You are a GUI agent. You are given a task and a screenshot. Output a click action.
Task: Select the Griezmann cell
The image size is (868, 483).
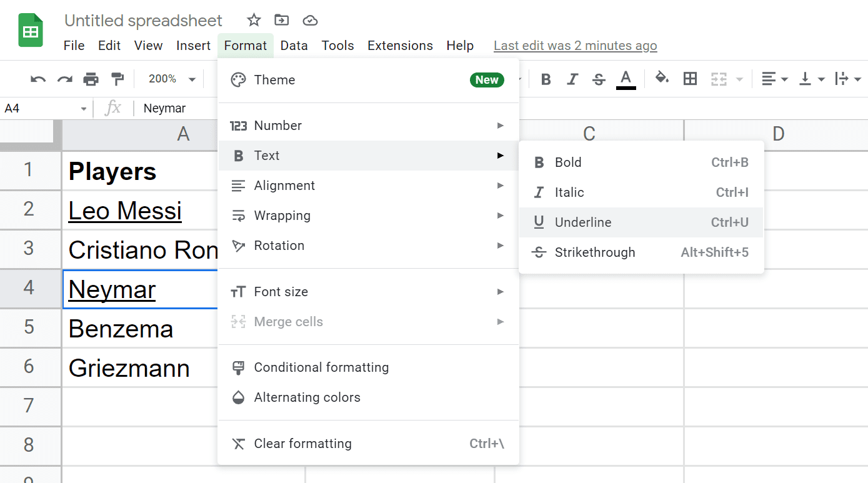[x=140, y=367]
